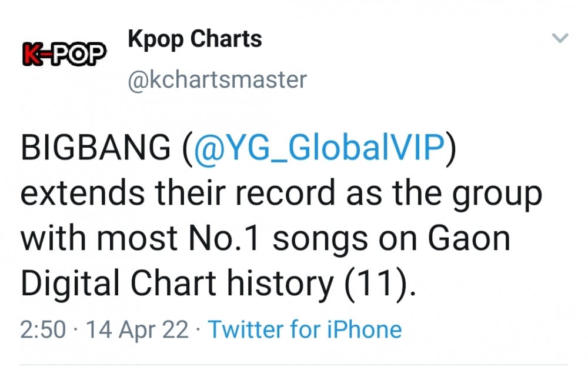Click the word 'songs' in the tweet

tap(320, 241)
